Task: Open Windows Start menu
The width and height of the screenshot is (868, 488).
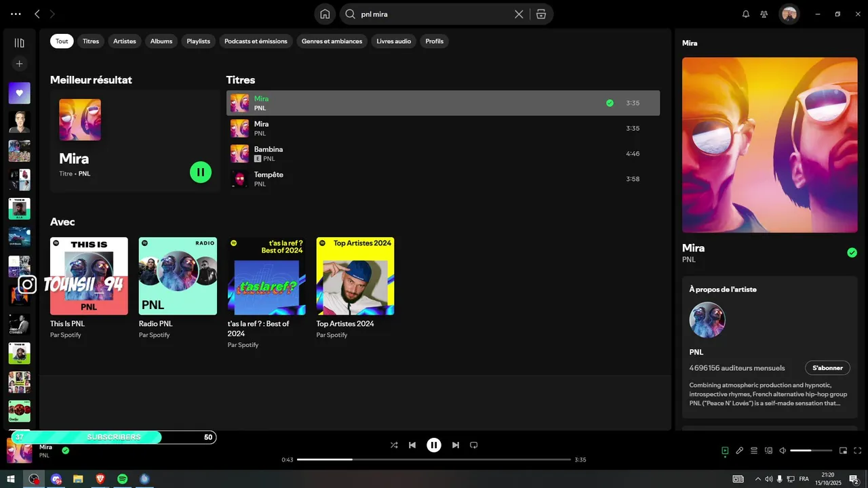Action: tap(11, 479)
